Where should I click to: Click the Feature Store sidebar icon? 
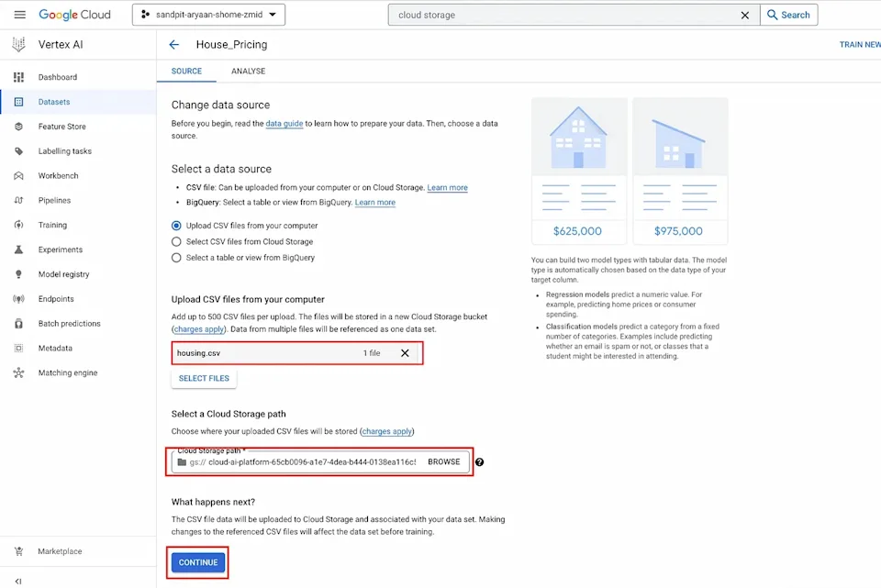coord(18,127)
